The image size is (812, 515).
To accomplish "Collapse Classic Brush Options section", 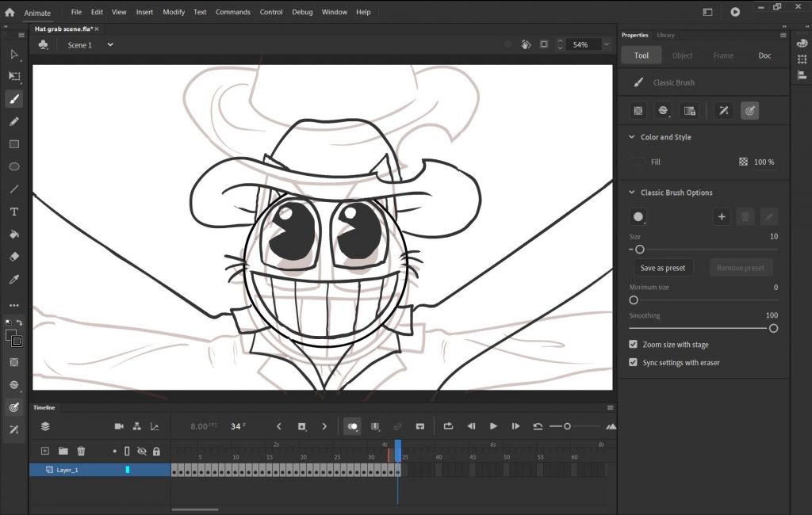I will pyautogui.click(x=630, y=193).
